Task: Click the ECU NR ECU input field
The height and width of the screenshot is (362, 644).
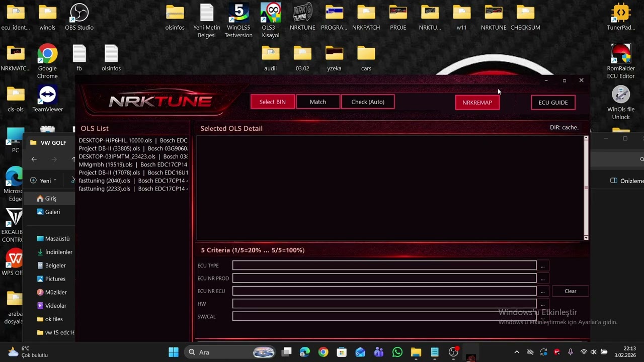Action: (x=384, y=291)
